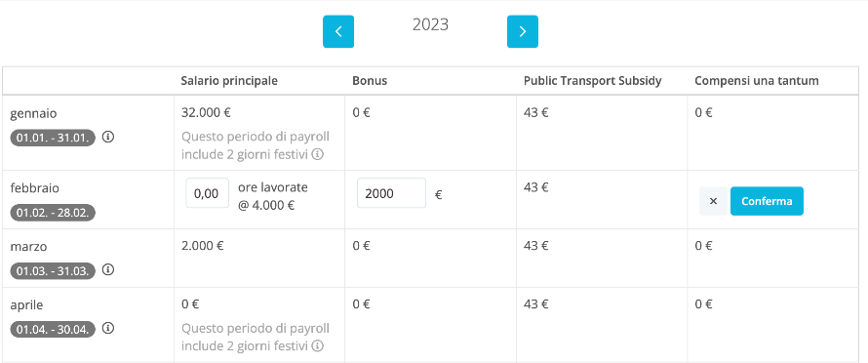Go to previous year with left chevron

[x=338, y=31]
